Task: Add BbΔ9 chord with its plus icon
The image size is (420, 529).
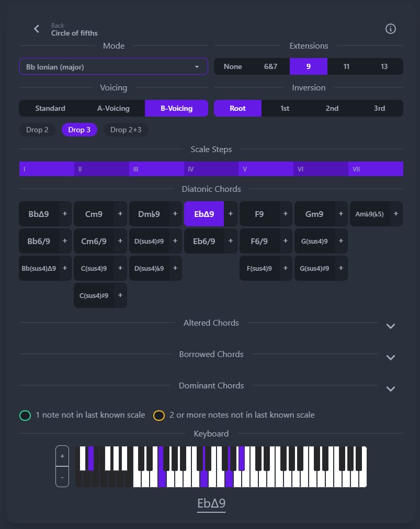Action: click(x=65, y=214)
